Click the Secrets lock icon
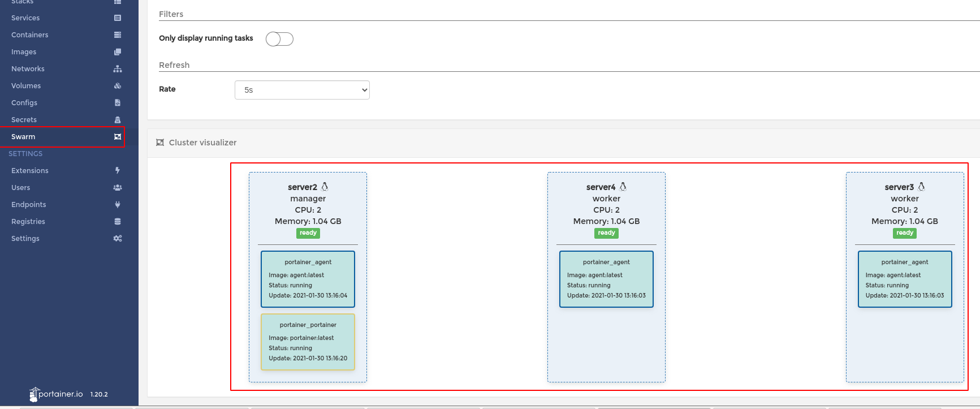980x409 pixels. 118,120
